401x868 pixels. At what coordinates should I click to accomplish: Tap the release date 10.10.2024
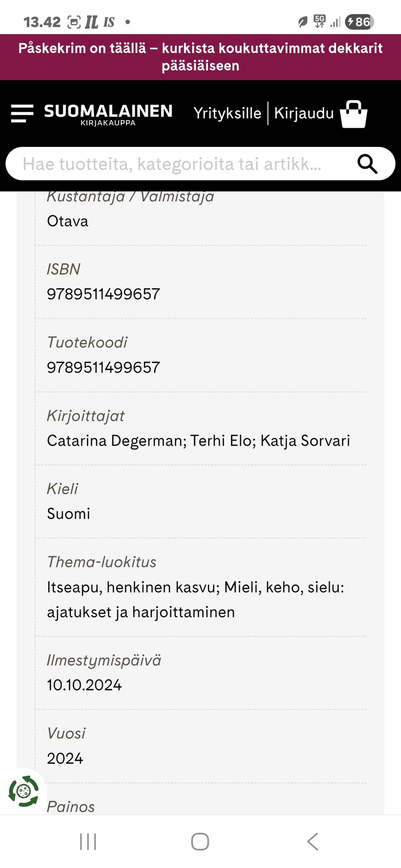[84, 685]
